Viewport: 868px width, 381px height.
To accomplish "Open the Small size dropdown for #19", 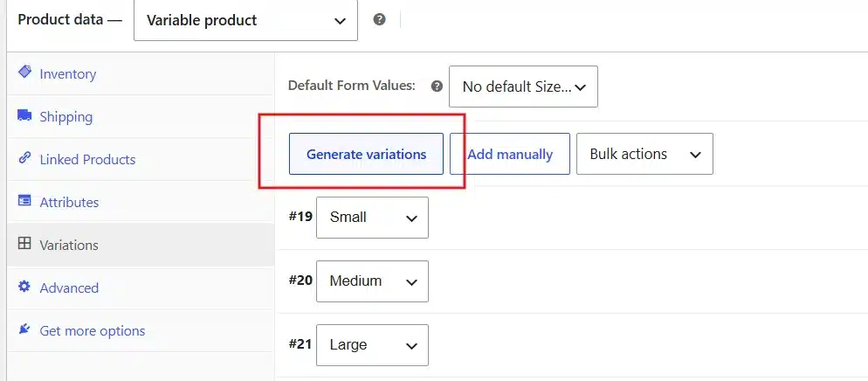I will click(372, 218).
